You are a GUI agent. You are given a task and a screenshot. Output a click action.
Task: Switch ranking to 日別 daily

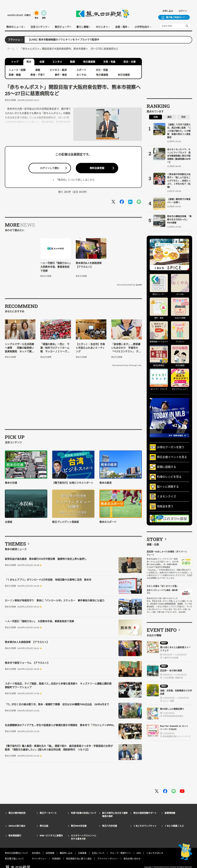click(x=156, y=117)
